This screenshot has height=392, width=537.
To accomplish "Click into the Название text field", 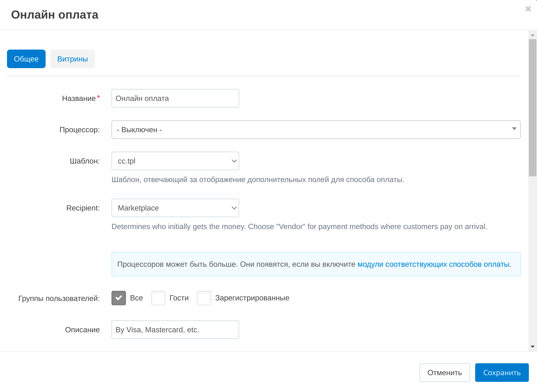I will point(175,98).
